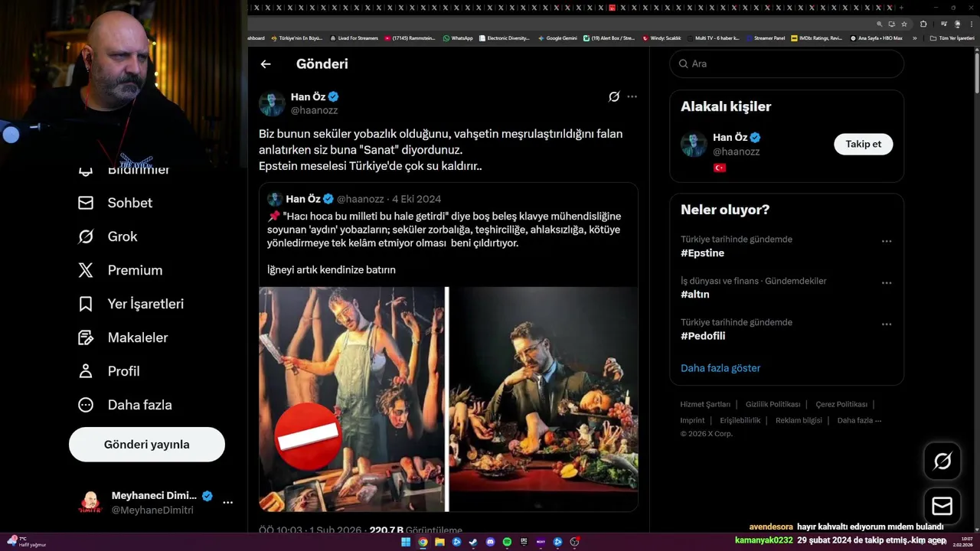Open File Explorer from taskbar
This screenshot has height=551, width=980.
pyautogui.click(x=439, y=542)
